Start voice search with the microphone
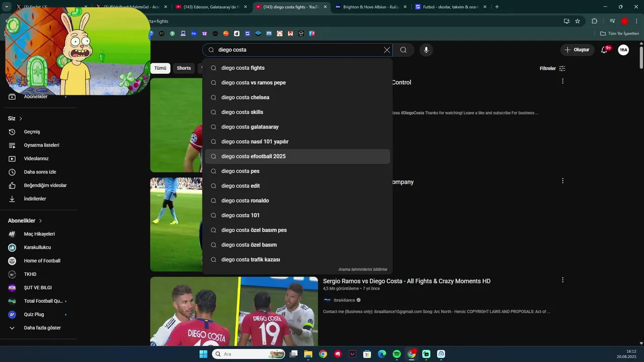The image size is (644, 362). point(426,50)
